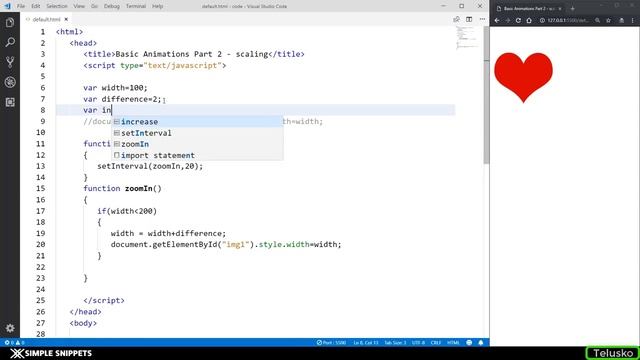Open the Explorer view in activity bar
Image resolution: width=640 pixels, height=360 pixels.
pyautogui.click(x=10, y=23)
